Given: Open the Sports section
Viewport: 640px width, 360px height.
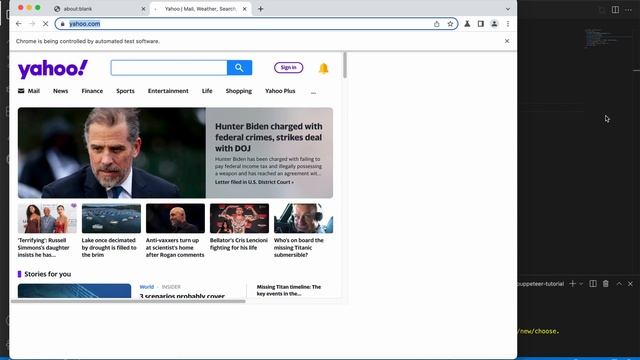Looking at the screenshot, I should coord(125,91).
